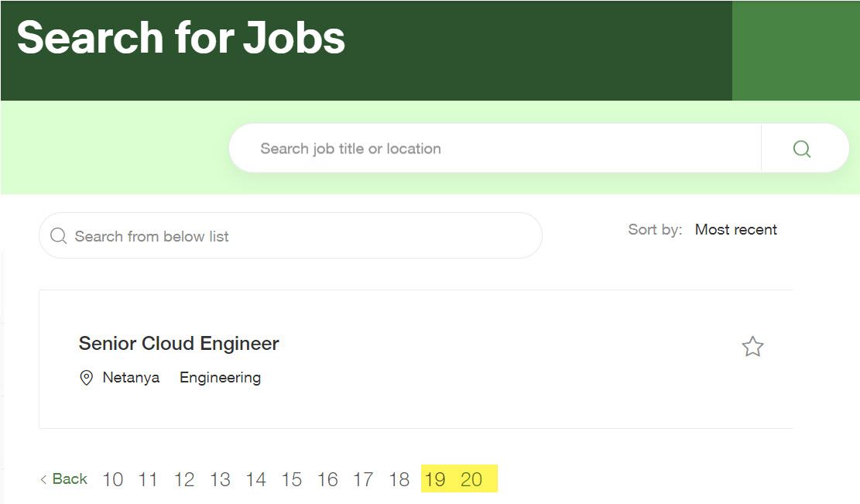Screen dimensions: 860x504
Task: Save Senior Cloud Engineer job with star
Action: point(752,347)
